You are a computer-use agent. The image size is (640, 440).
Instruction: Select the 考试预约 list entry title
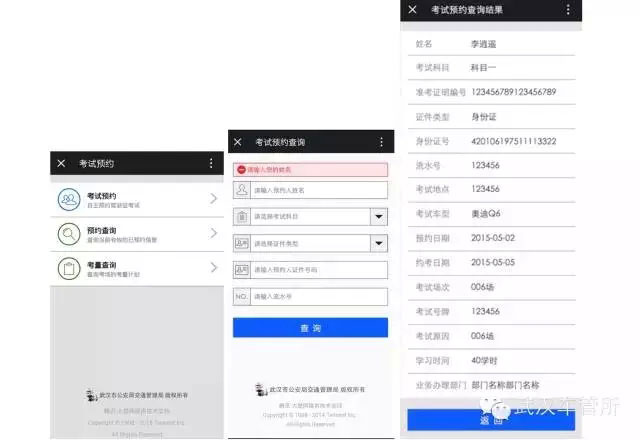[x=102, y=196]
